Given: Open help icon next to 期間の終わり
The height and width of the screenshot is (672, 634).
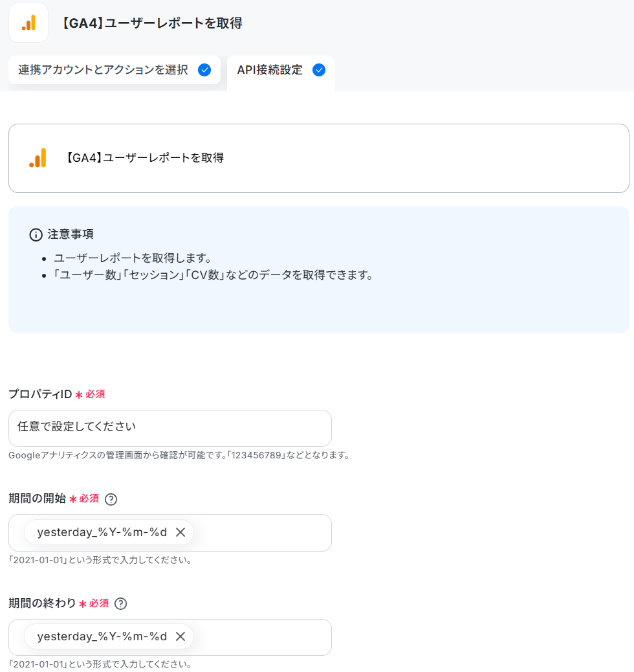Looking at the screenshot, I should (121, 603).
